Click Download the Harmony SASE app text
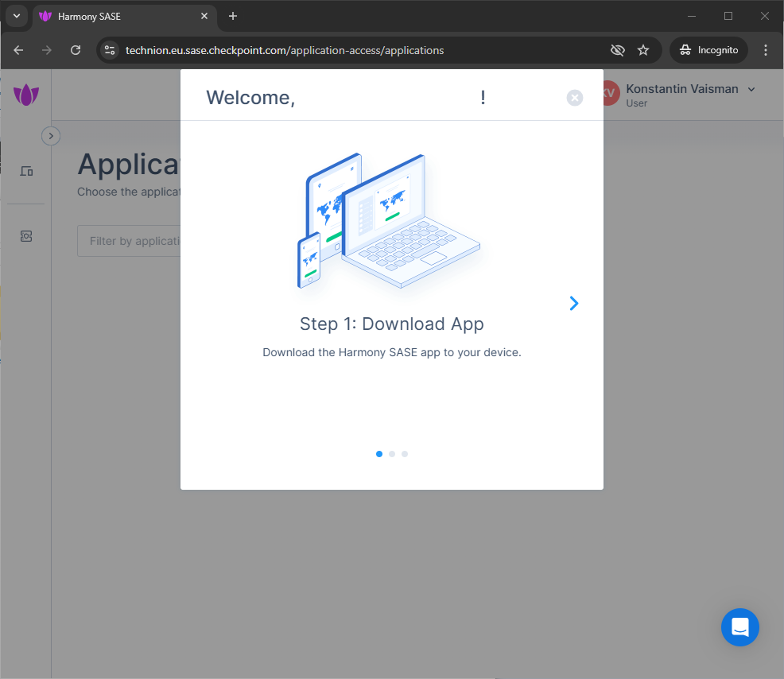The image size is (784, 679). click(x=391, y=352)
